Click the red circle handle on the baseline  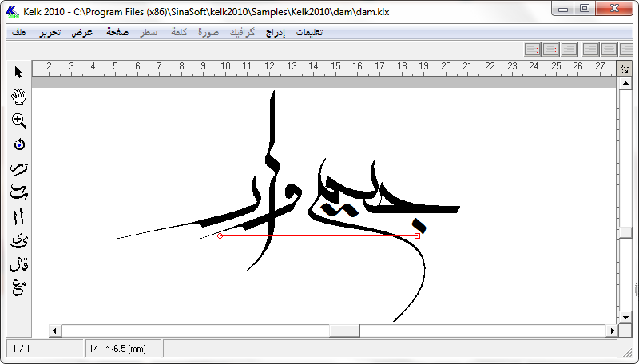(x=220, y=235)
